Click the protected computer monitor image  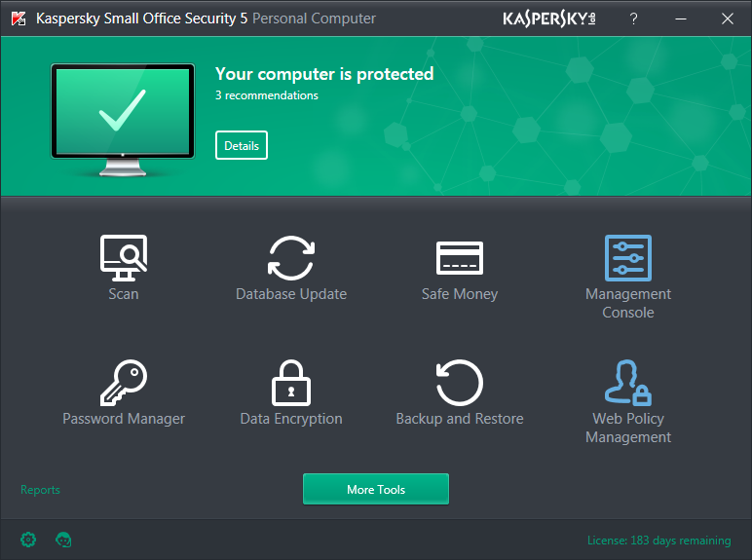123,117
